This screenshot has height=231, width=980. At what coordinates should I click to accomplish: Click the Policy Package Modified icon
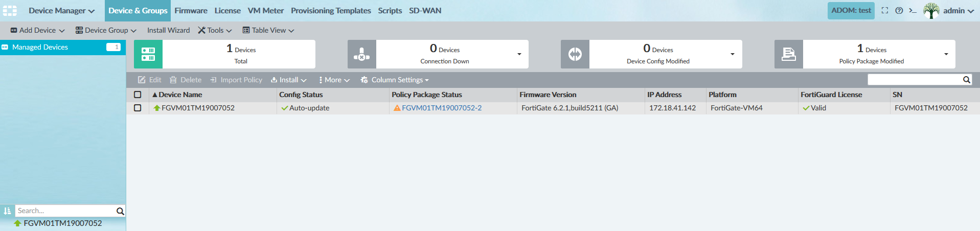(x=789, y=54)
